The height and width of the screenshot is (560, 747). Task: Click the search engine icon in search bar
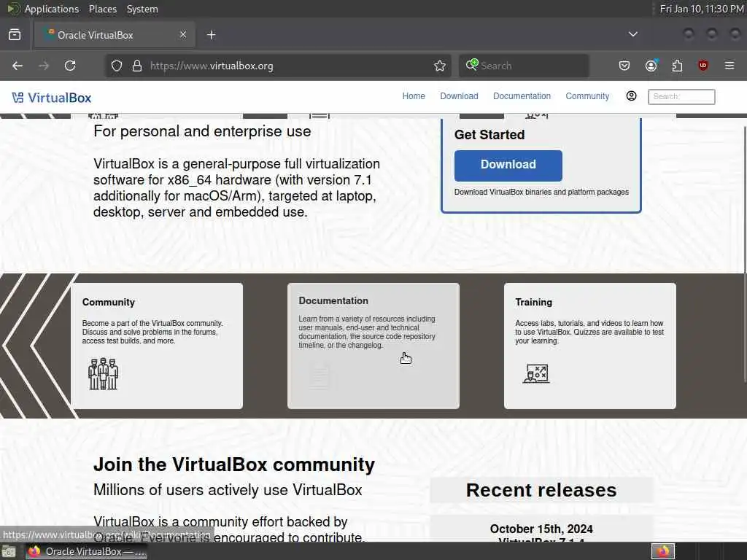[472, 65]
